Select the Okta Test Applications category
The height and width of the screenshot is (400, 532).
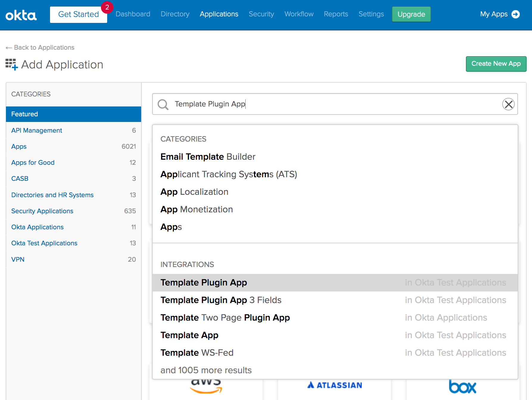(74, 243)
